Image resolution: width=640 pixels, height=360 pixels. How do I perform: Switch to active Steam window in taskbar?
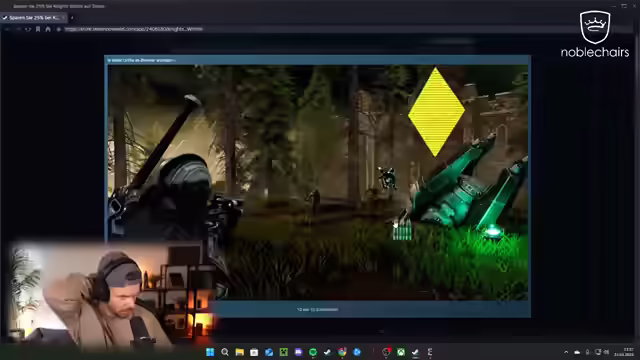[x=415, y=352]
